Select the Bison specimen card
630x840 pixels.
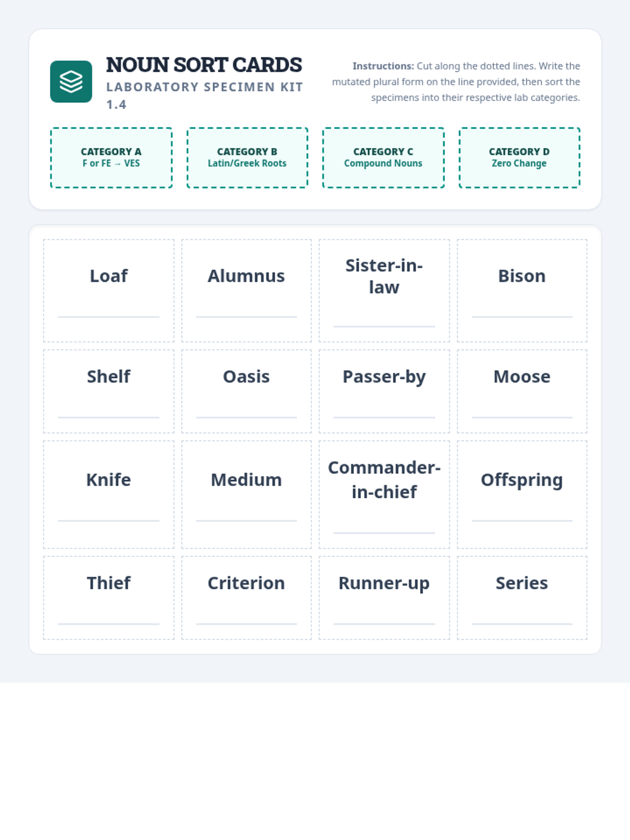point(522,291)
